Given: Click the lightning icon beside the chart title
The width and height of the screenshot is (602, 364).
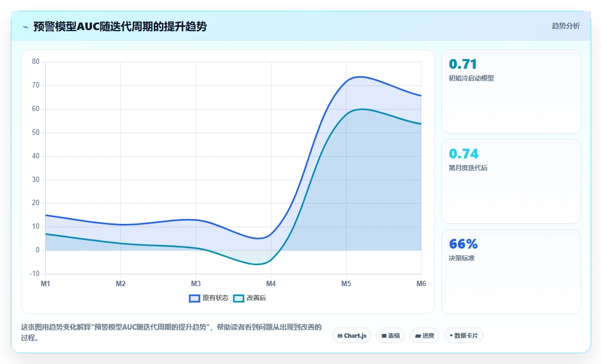Looking at the screenshot, I should click(26, 27).
